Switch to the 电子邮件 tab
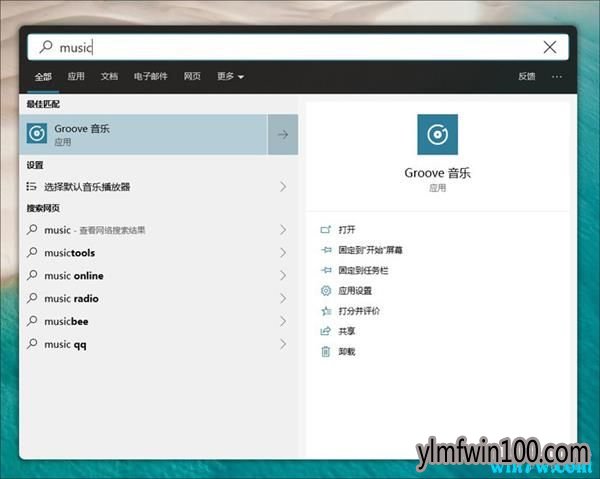 tap(150, 76)
